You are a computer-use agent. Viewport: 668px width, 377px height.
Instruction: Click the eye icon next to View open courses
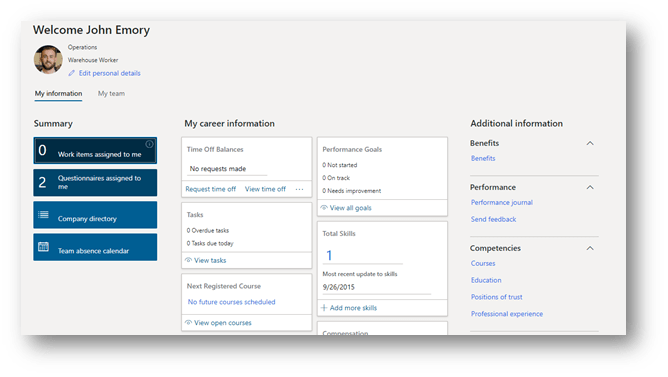pos(188,322)
